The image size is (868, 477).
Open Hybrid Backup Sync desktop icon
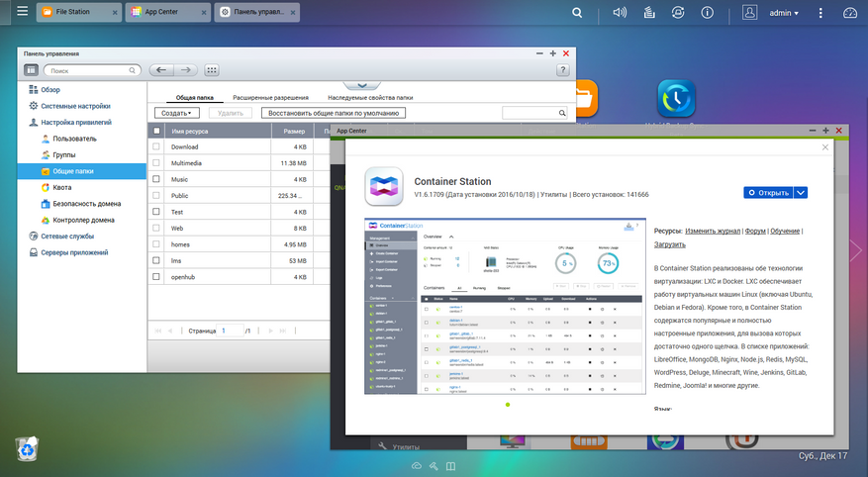tap(676, 99)
